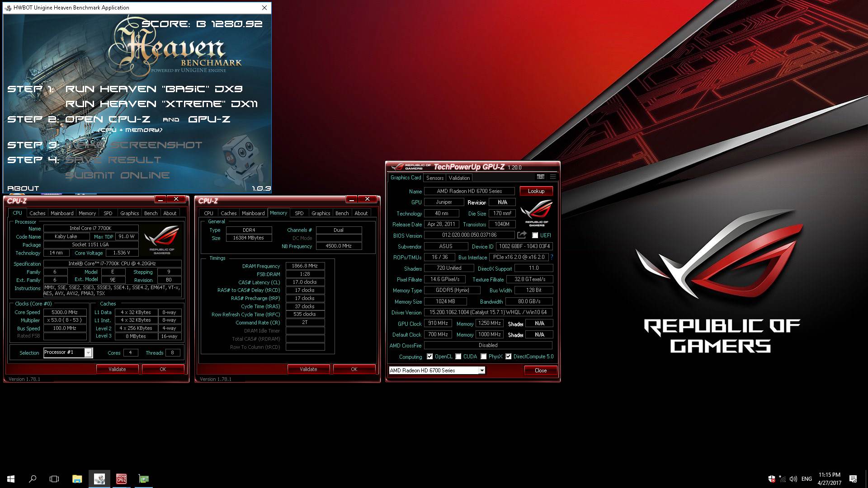Open Graphics tab in CPU-Z Memory window

pyautogui.click(x=321, y=213)
